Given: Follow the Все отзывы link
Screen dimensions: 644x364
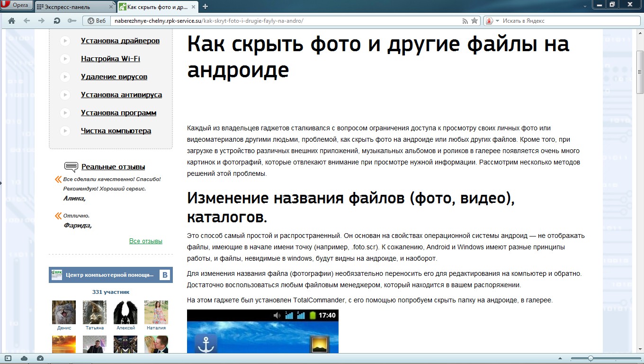Looking at the screenshot, I should (x=146, y=241).
